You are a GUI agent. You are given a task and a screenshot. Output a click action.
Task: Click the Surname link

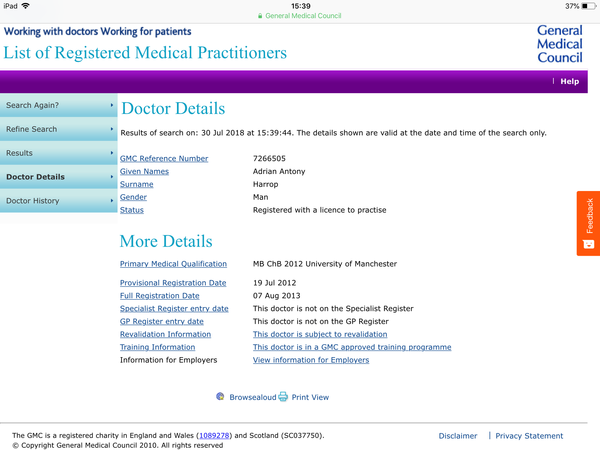coord(137,184)
